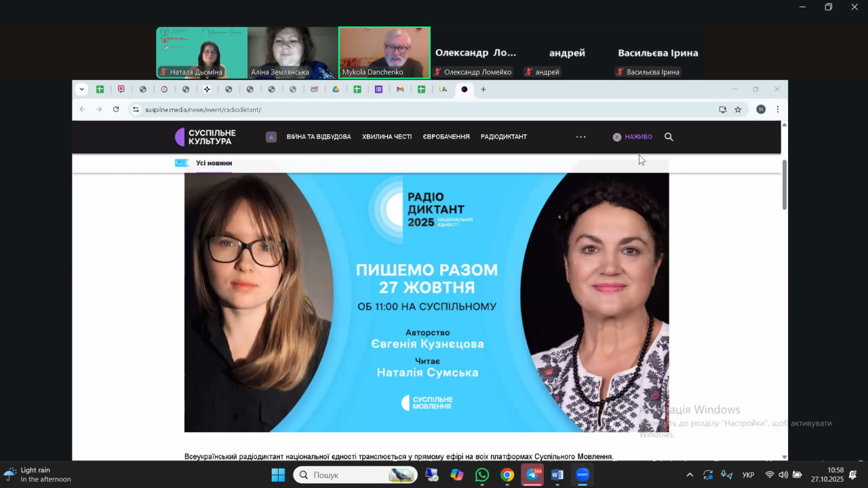Go back in browser history
868x488 pixels.
pyautogui.click(x=83, y=109)
